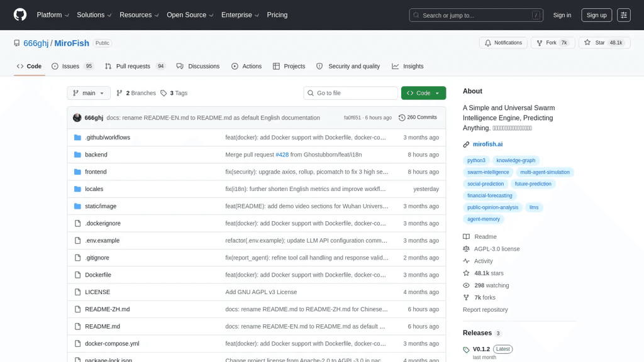644x362 pixels.
Task: Expand the Solutions menu
Action: [94, 15]
